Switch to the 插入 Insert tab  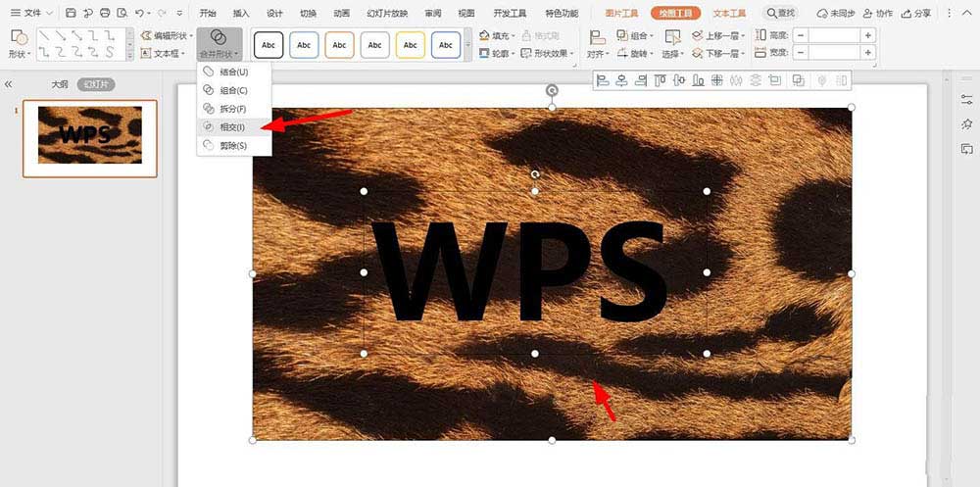pyautogui.click(x=241, y=13)
